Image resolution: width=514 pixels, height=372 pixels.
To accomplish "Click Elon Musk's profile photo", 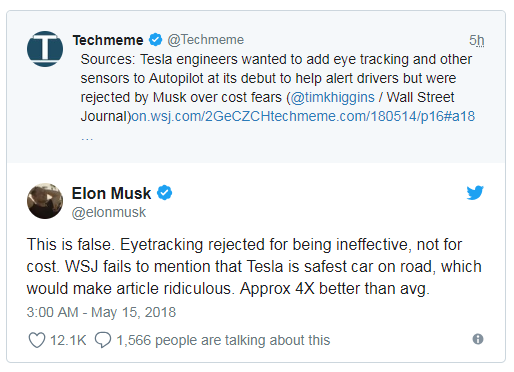I will [45, 201].
